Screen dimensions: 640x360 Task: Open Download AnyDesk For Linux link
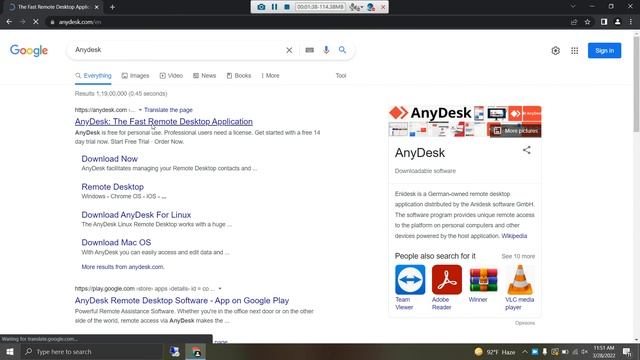(x=136, y=215)
